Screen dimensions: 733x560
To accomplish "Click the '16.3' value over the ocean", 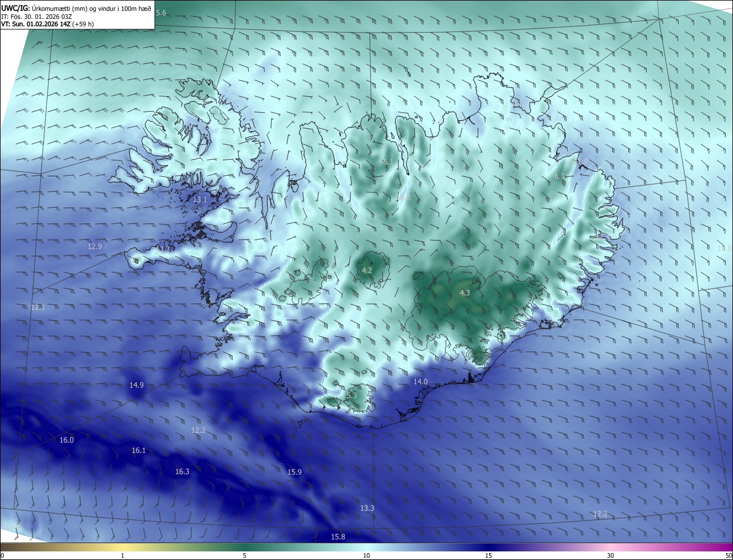I will click(182, 472).
